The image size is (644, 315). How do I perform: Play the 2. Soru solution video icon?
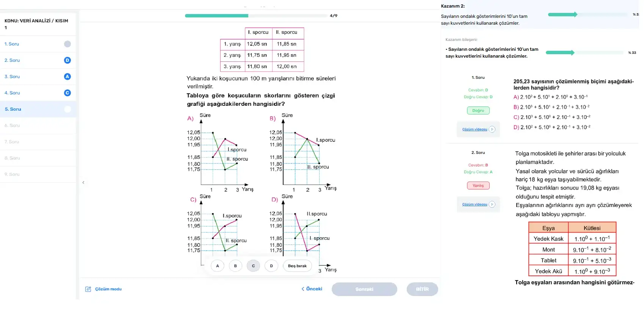tap(492, 204)
